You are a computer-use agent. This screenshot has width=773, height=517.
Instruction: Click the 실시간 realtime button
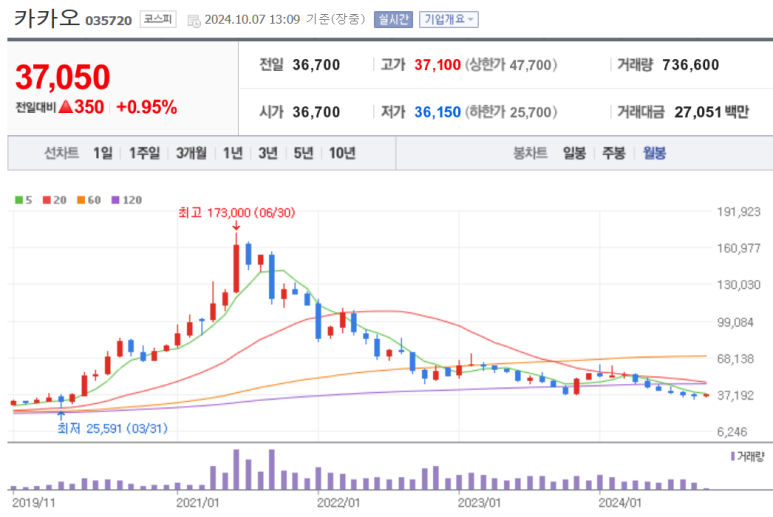pos(393,19)
